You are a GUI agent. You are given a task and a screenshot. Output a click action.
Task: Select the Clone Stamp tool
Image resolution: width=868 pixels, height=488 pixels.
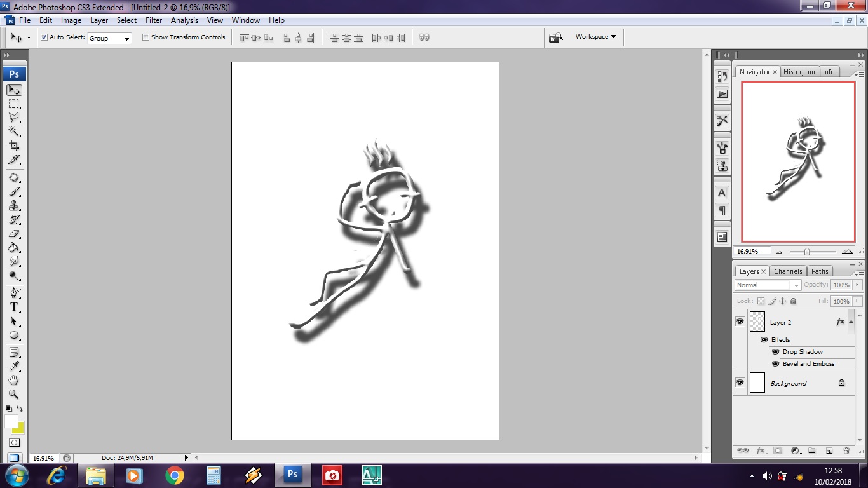pos(14,206)
